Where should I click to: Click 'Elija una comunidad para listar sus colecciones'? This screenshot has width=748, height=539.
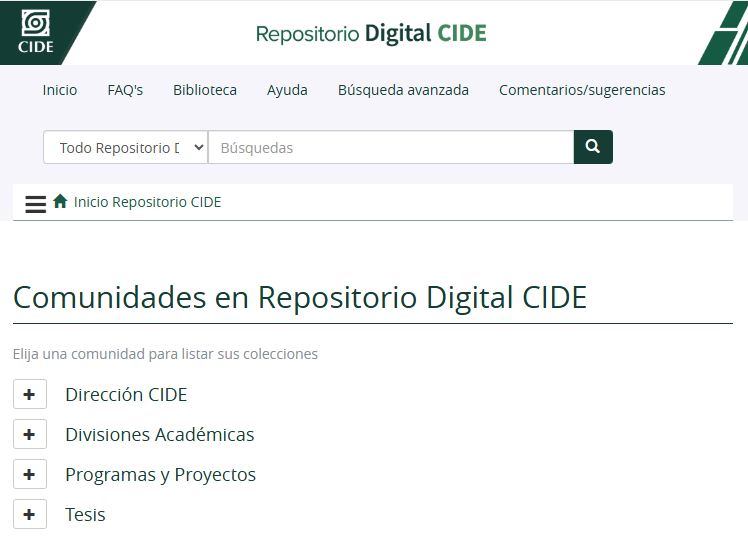click(x=165, y=354)
